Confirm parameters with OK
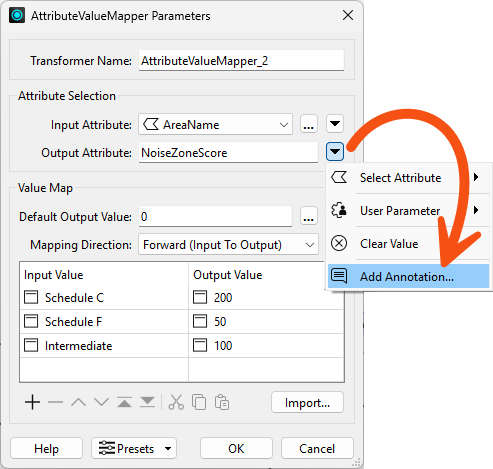The height and width of the screenshot is (469, 493). (x=236, y=449)
